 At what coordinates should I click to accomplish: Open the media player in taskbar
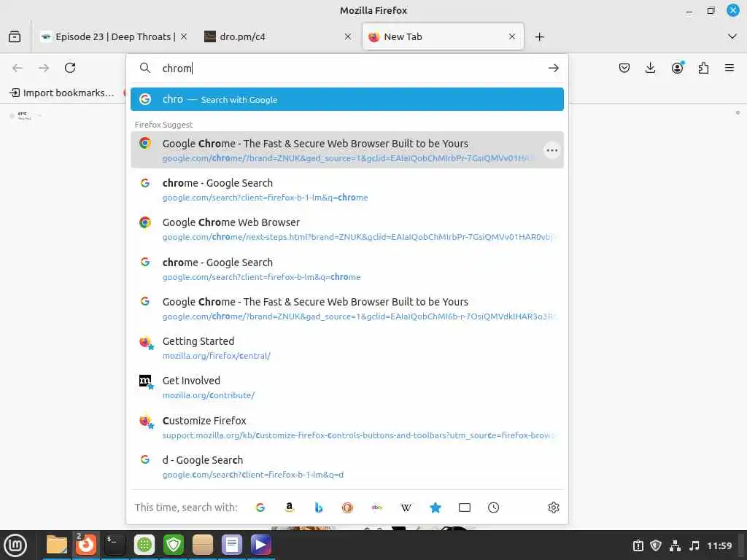[x=260, y=545]
